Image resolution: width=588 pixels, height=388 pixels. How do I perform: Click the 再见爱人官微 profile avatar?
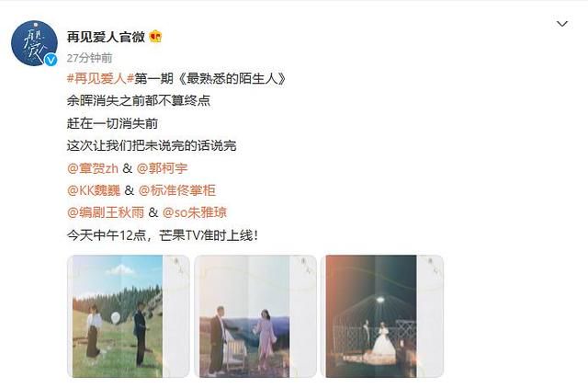[x=34, y=43]
